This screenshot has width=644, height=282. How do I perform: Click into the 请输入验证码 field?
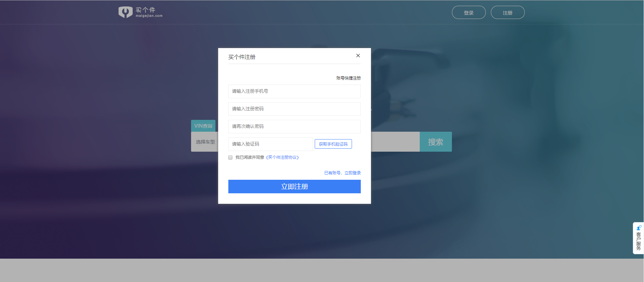tap(270, 144)
